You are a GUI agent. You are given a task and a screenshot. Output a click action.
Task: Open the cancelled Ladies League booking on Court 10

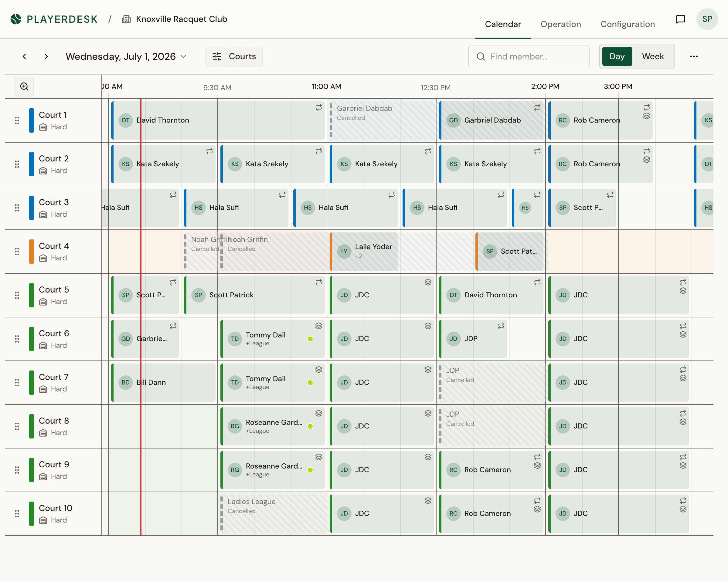tap(273, 514)
